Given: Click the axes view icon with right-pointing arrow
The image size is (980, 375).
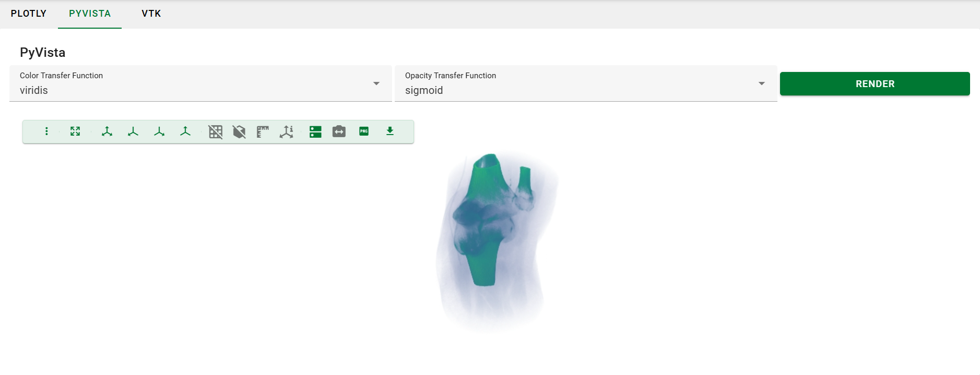Looking at the screenshot, I should tap(159, 131).
